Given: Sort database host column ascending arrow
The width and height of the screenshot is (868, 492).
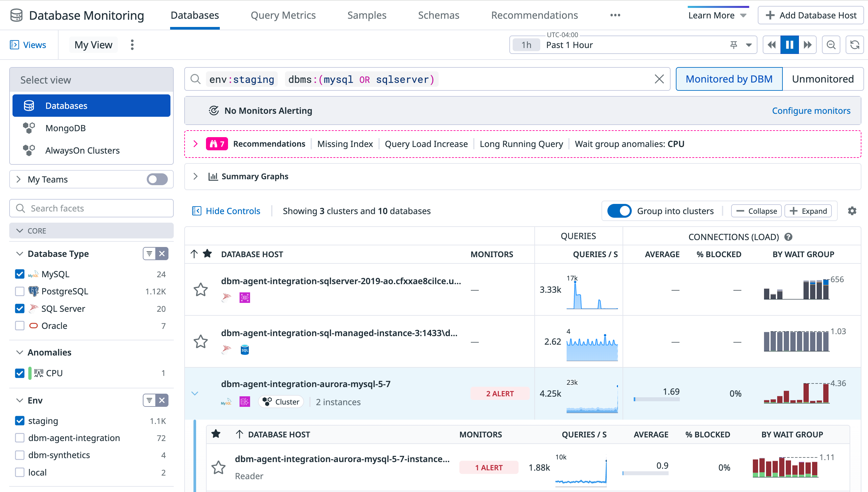Looking at the screenshot, I should coord(194,254).
